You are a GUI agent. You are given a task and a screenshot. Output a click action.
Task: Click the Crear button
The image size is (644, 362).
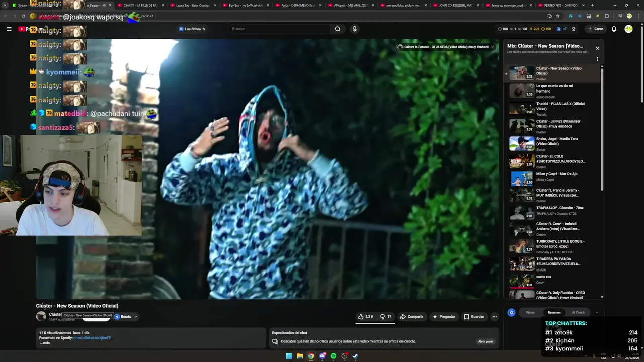click(595, 29)
